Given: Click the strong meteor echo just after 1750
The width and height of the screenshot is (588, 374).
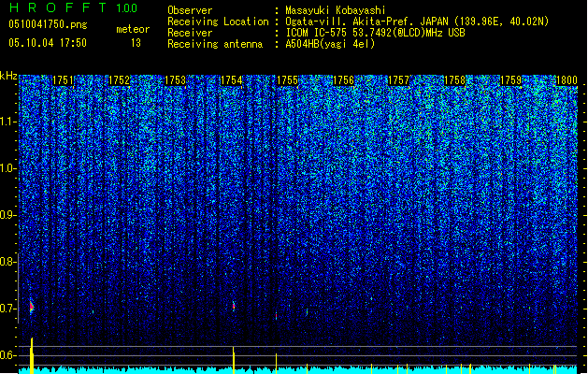Looking at the screenshot, I should pos(32,307).
